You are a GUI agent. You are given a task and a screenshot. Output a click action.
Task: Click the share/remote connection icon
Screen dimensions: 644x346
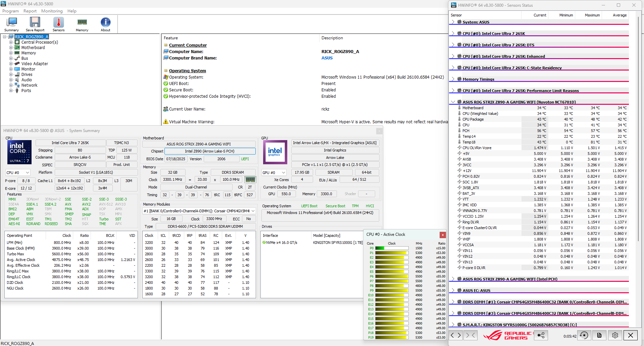tap(541, 335)
